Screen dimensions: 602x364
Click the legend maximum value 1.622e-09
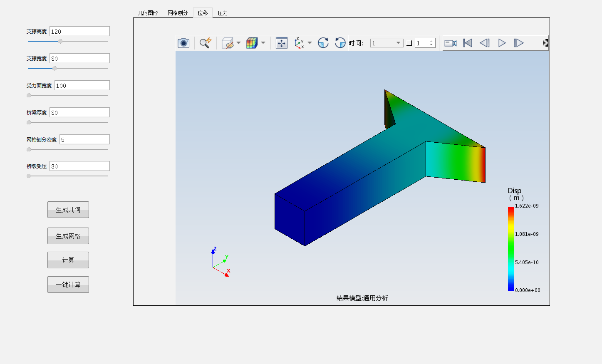pyautogui.click(x=527, y=206)
